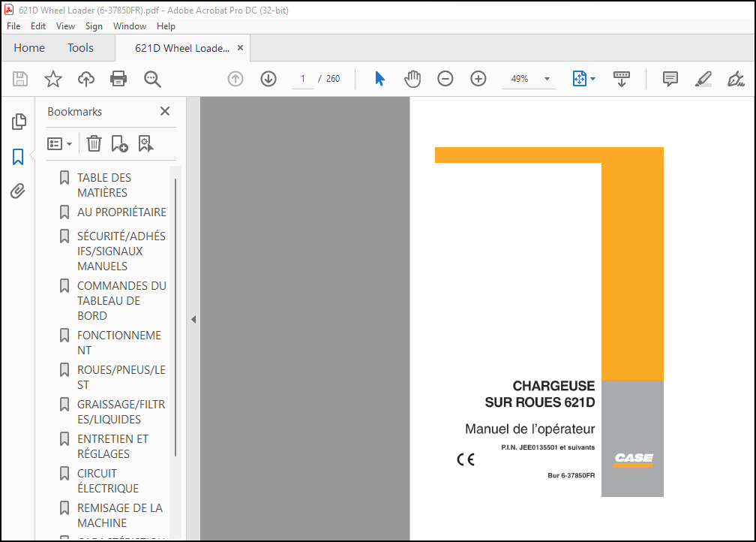
Task: Open the Sign menu
Action: tap(94, 26)
